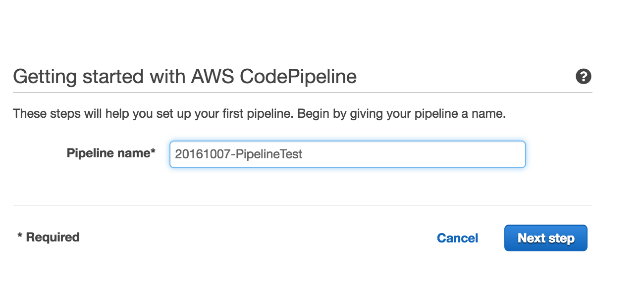Place cursor in 20161007-PipelineTest text box
The height and width of the screenshot is (283, 644).
coord(347,154)
